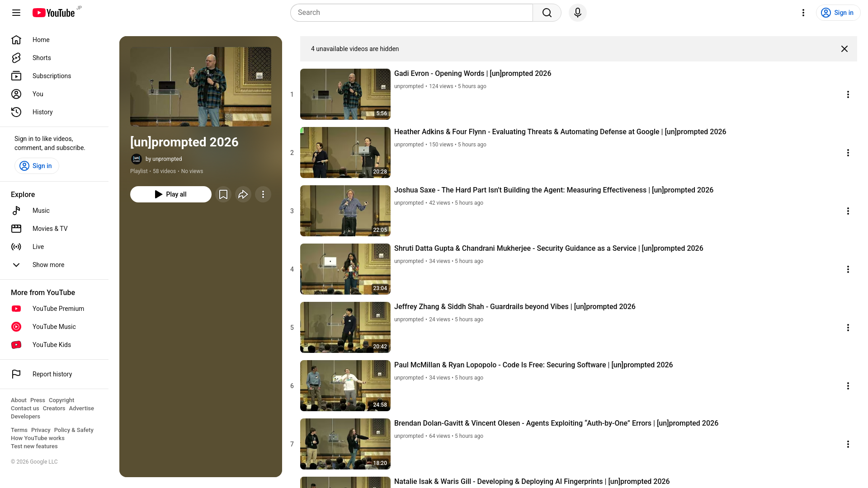Click the voice search microphone icon
Image resolution: width=868 pixels, height=488 pixels.
577,13
